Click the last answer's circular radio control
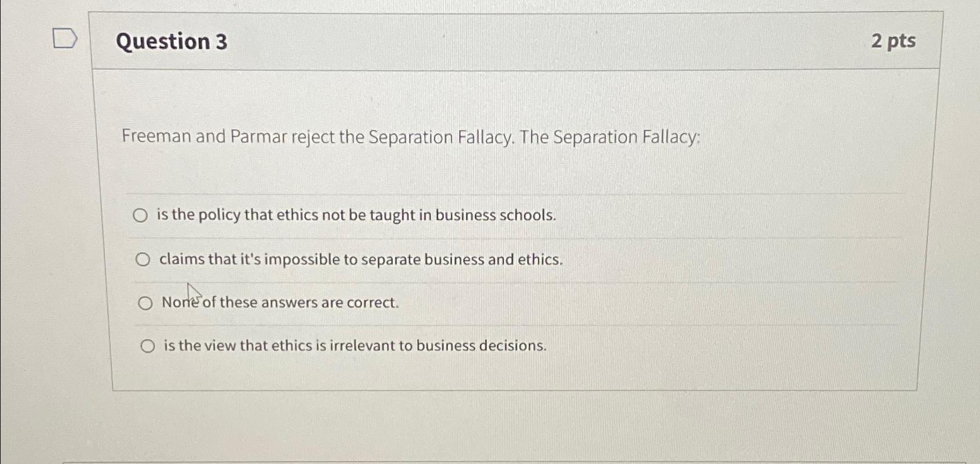 click(147, 346)
